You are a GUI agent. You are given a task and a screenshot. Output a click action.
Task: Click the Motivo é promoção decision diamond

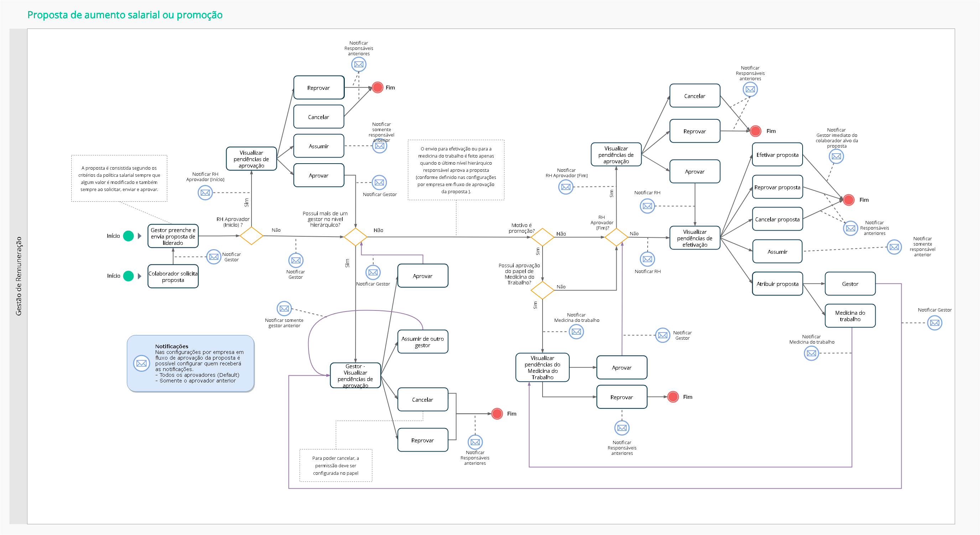coord(542,237)
